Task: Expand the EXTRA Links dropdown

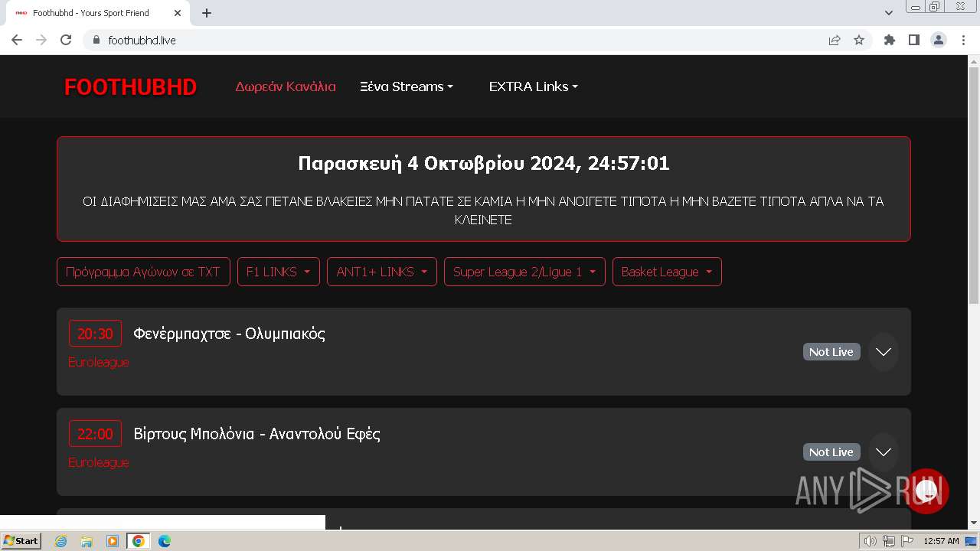Action: [x=534, y=86]
